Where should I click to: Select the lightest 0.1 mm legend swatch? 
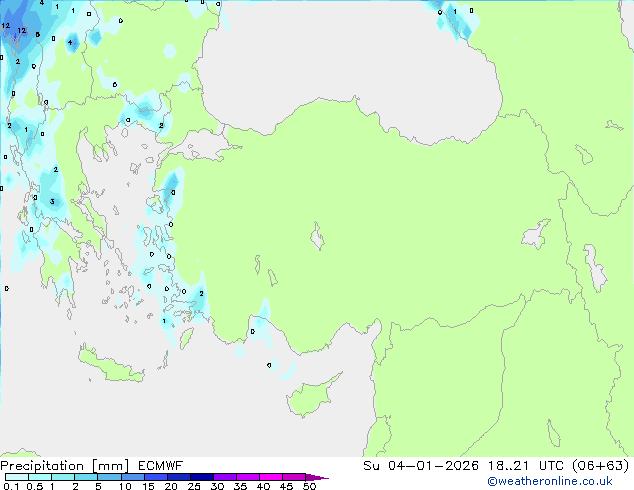15,477
